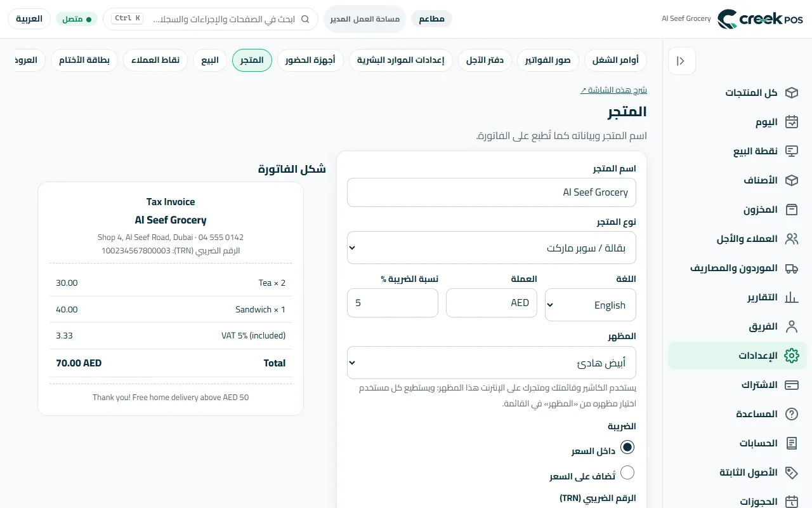
Task: Open الاشتراك in the sidebar
Action: click(x=737, y=385)
